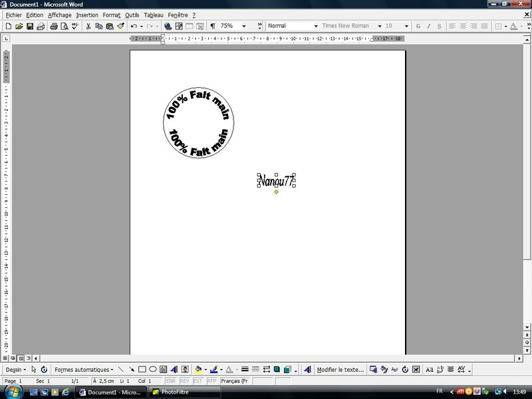532x399 pixels.
Task: Open the Insertion menu
Action: point(86,15)
